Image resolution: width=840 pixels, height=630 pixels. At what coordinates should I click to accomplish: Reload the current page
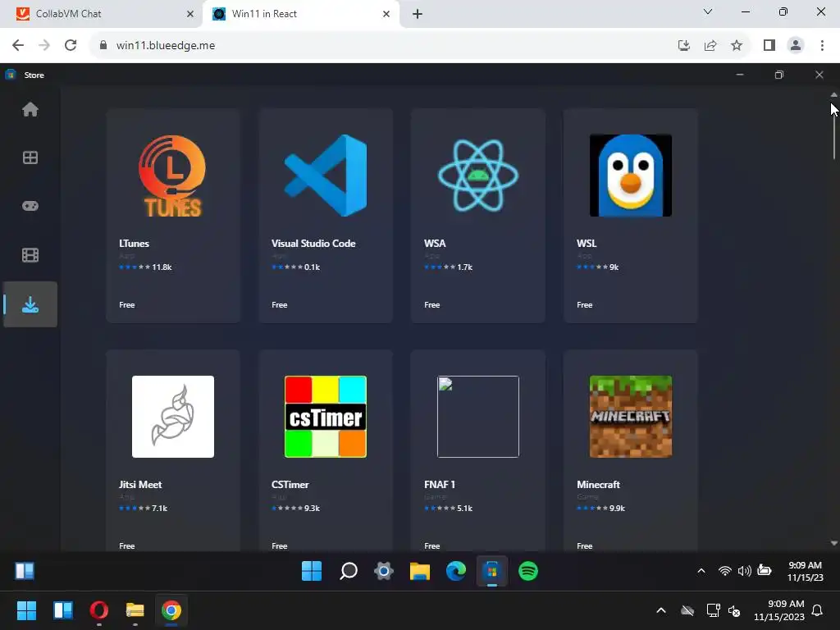[71, 46]
